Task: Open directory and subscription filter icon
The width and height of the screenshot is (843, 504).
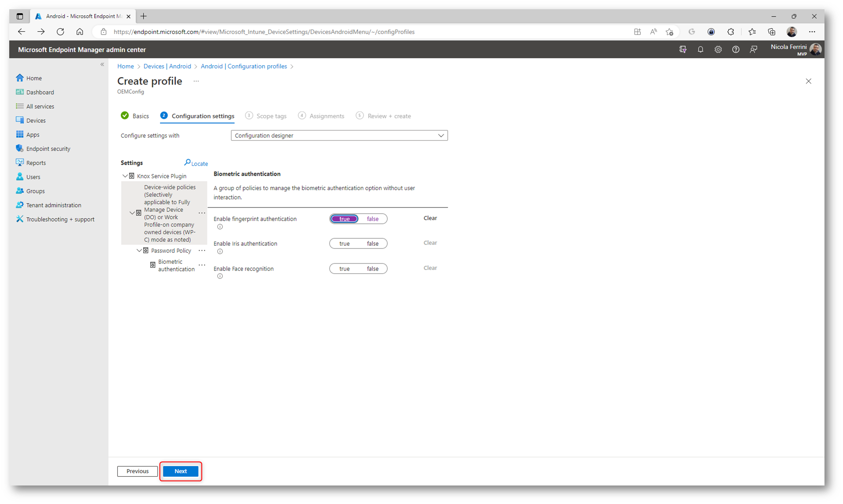Action: [x=683, y=49]
